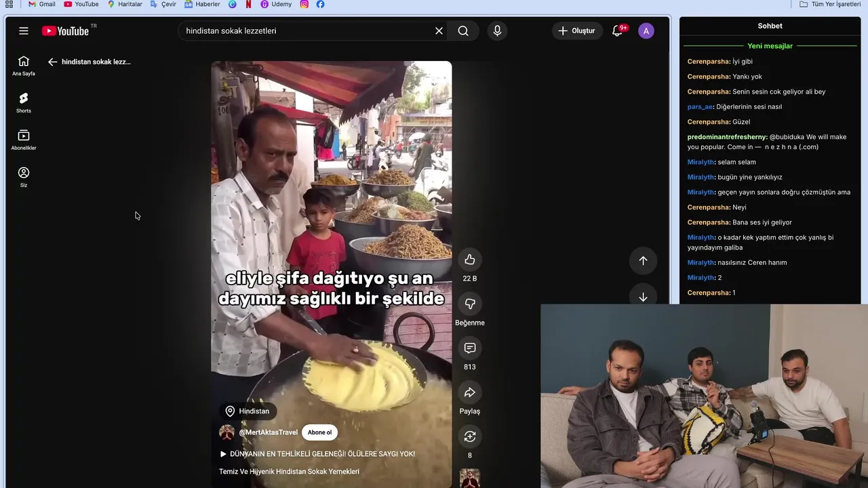
Task: Start voice search with microphone icon
Action: pos(497,30)
